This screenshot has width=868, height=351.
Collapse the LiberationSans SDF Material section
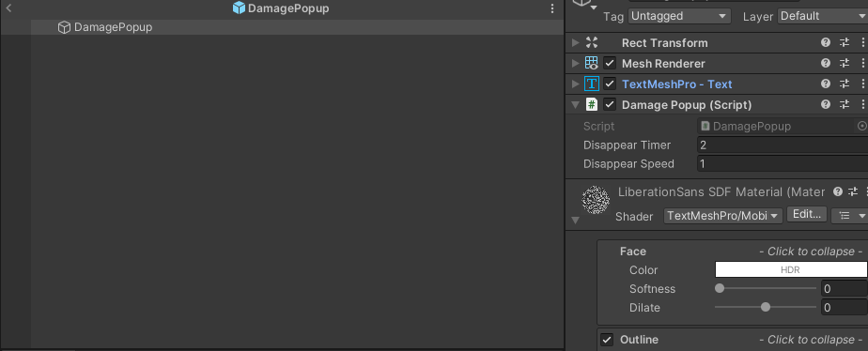575,220
